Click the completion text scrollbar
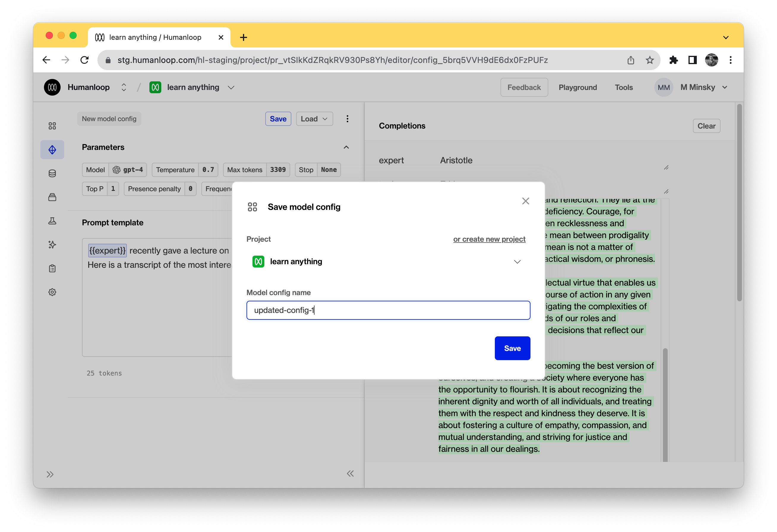The image size is (777, 532). click(x=665, y=405)
